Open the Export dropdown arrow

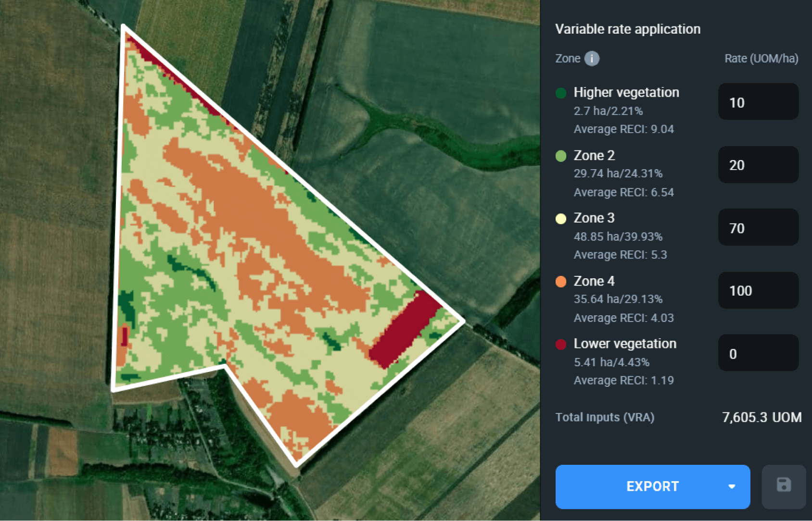click(x=732, y=486)
